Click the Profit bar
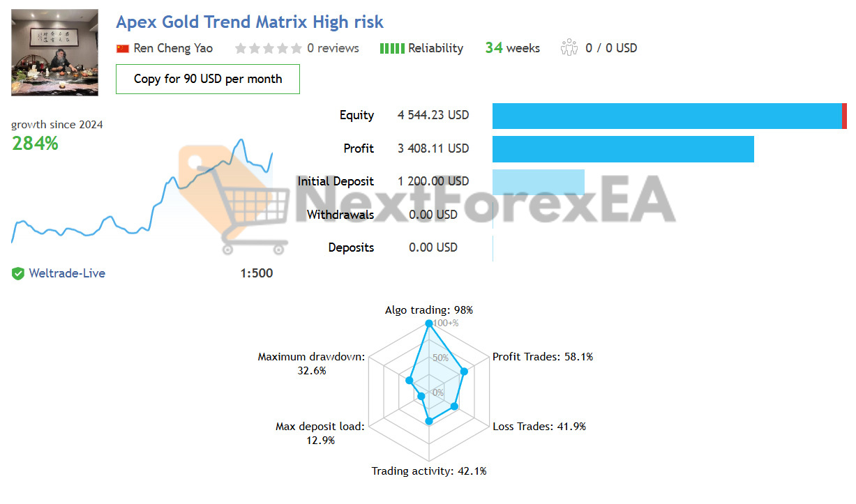Screen dimensions: 856x504 tap(623, 149)
